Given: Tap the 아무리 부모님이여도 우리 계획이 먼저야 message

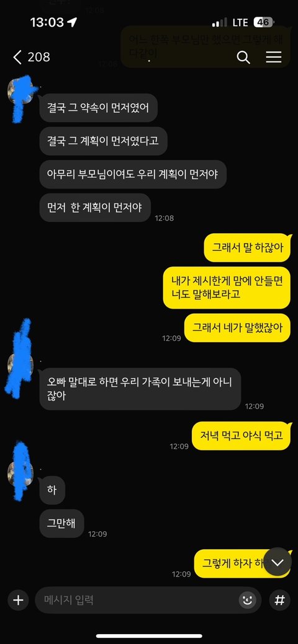Looking at the screenshot, I should pyautogui.click(x=133, y=174).
